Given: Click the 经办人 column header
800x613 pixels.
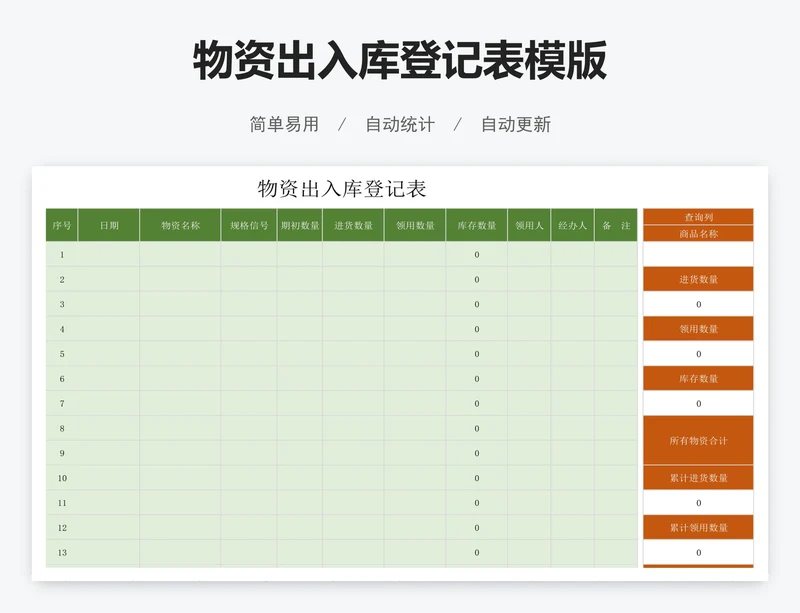Looking at the screenshot, I should point(572,226).
